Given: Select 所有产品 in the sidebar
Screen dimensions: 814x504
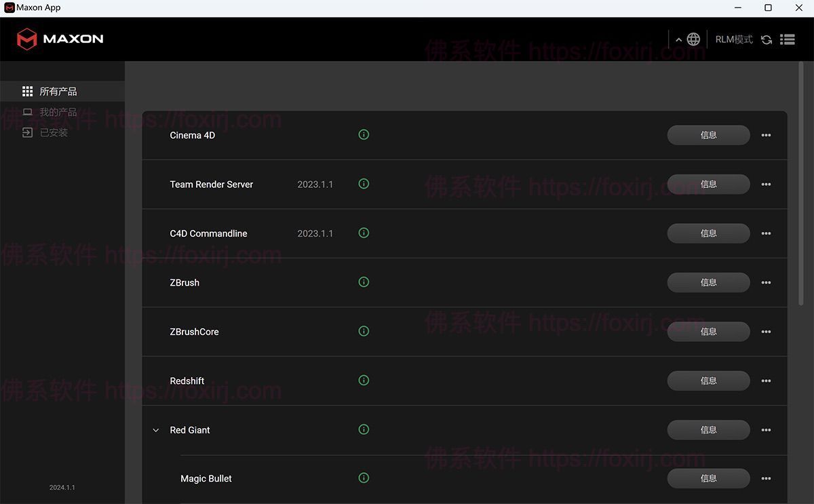Looking at the screenshot, I should click(58, 92).
